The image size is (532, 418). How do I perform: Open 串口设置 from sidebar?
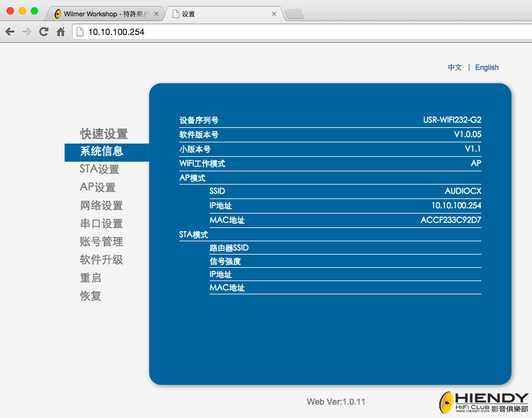[101, 224]
